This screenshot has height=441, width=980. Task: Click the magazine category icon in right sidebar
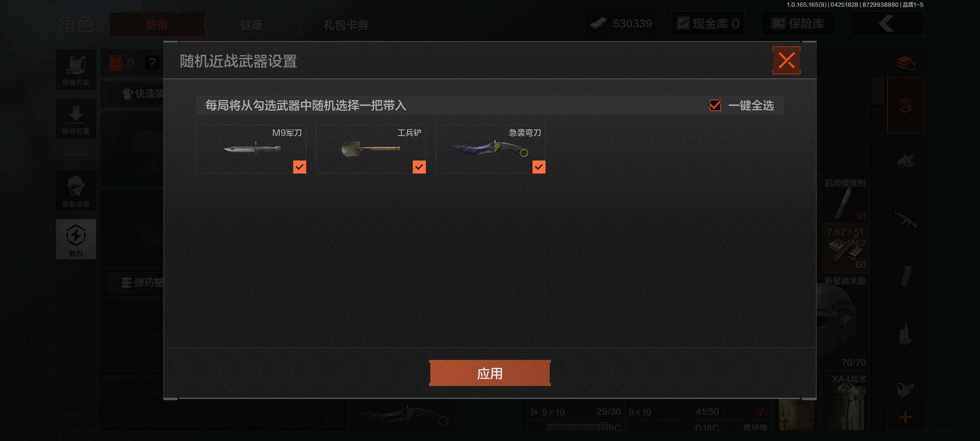pos(906,276)
